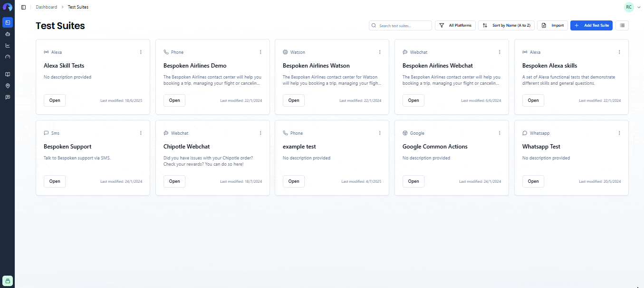Image resolution: width=644 pixels, height=288 pixels.
Task: Open the three-dot menu on Bespoken Support card
Action: click(141, 133)
